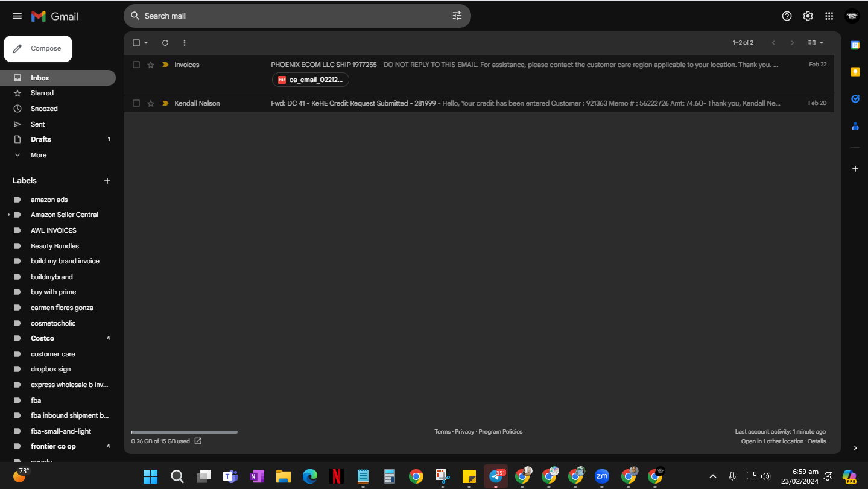Open Google Calendar side panel

click(x=855, y=45)
